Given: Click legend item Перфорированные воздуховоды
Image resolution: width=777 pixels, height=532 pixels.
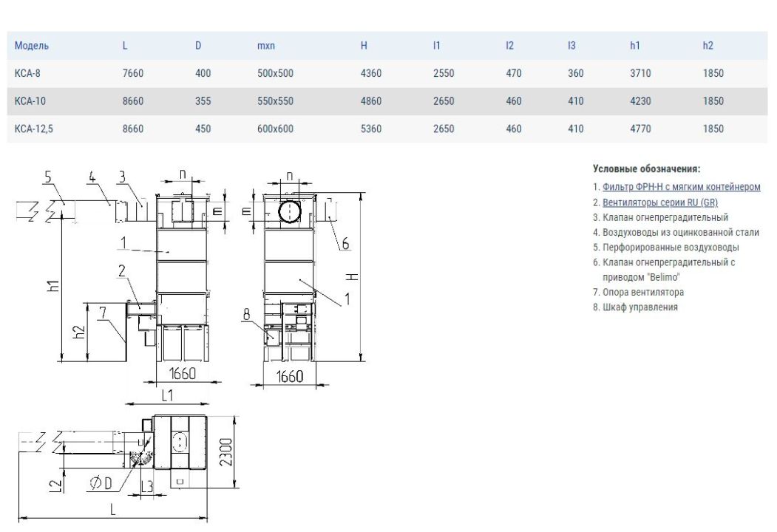Looking at the screenshot, I should 671,248.
